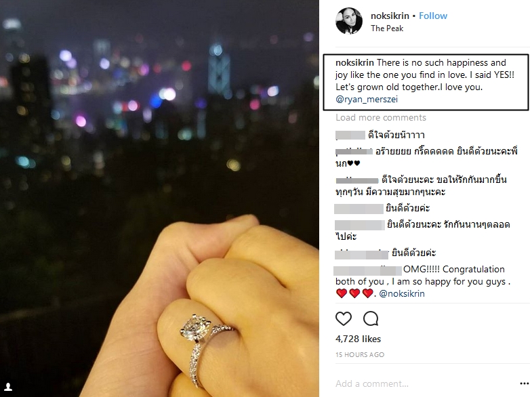Open the 4,728 likes list
This screenshot has width=532, height=397.
click(358, 339)
